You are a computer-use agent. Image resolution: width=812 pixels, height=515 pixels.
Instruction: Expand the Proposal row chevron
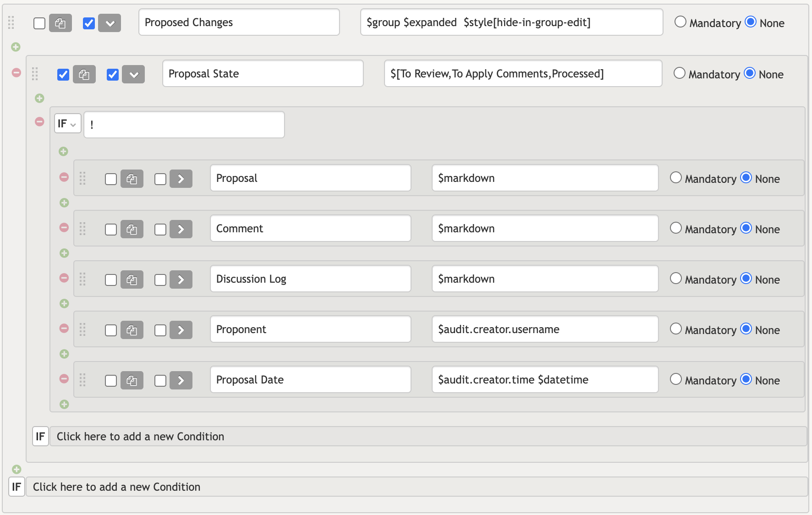[x=181, y=179]
